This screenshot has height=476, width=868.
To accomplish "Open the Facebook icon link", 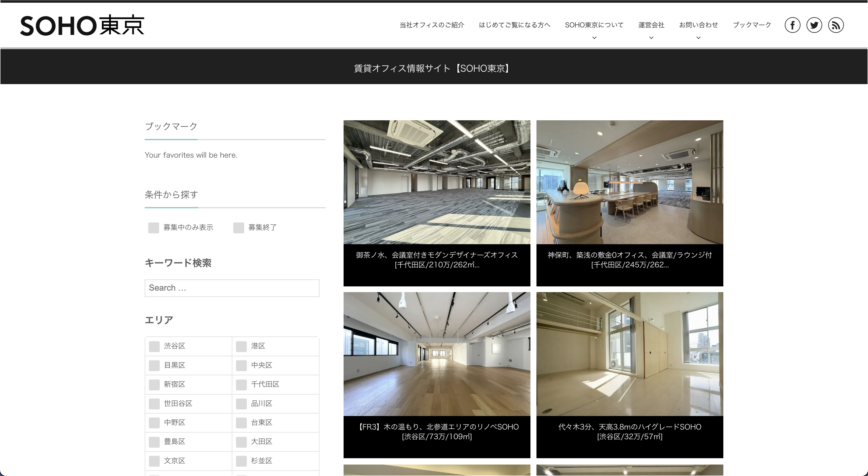I will (792, 25).
